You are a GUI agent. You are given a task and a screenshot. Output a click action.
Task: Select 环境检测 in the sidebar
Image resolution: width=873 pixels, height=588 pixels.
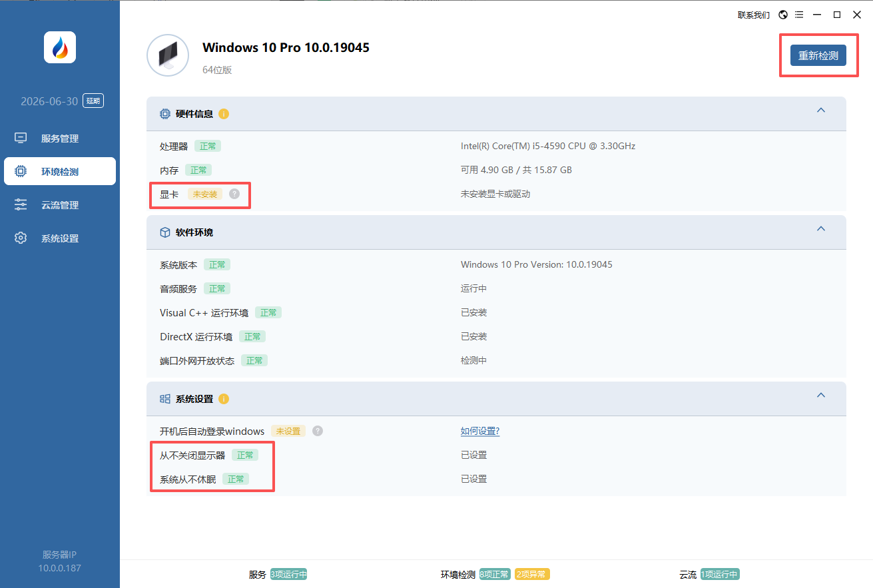click(60, 172)
